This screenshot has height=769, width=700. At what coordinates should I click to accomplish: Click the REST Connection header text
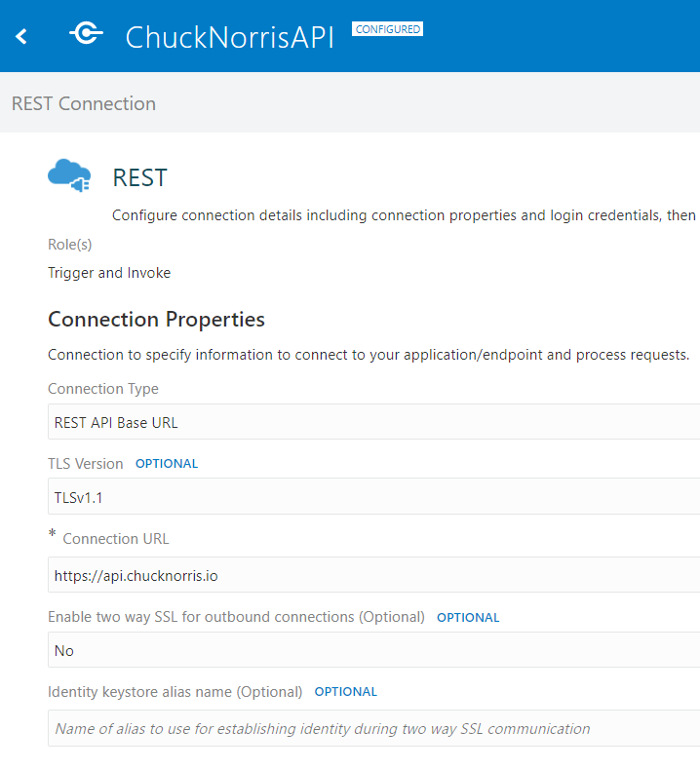(x=84, y=104)
